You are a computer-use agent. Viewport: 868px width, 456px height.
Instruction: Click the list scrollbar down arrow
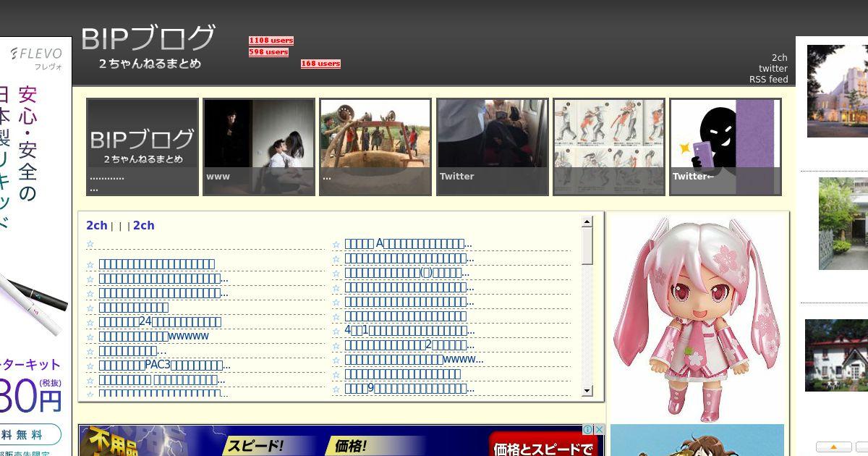587,391
